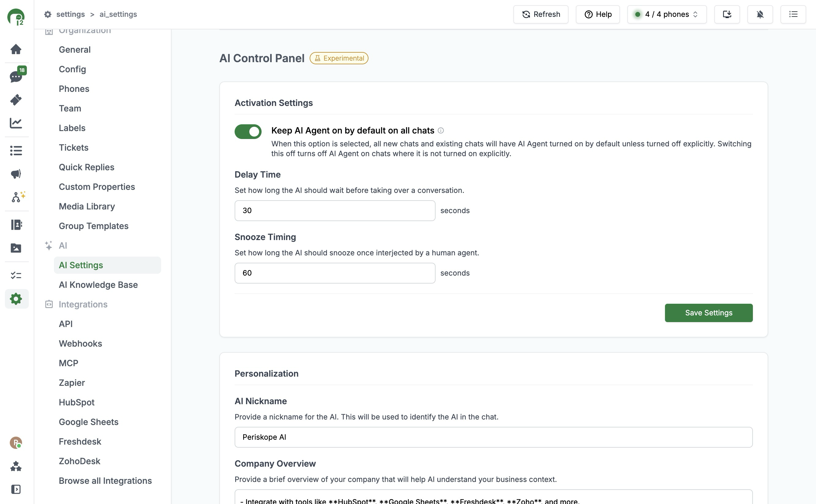Open ZohoDesk integration
The image size is (816, 504).
(80, 461)
